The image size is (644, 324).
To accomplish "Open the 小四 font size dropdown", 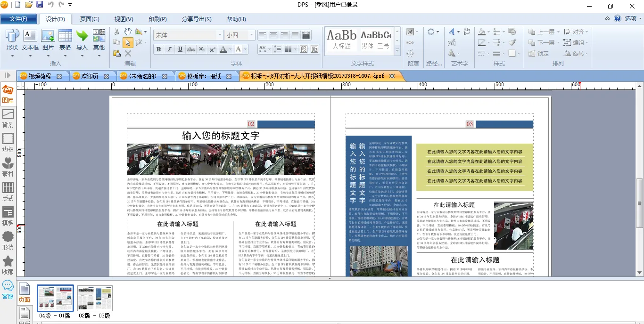I will pyautogui.click(x=251, y=35).
